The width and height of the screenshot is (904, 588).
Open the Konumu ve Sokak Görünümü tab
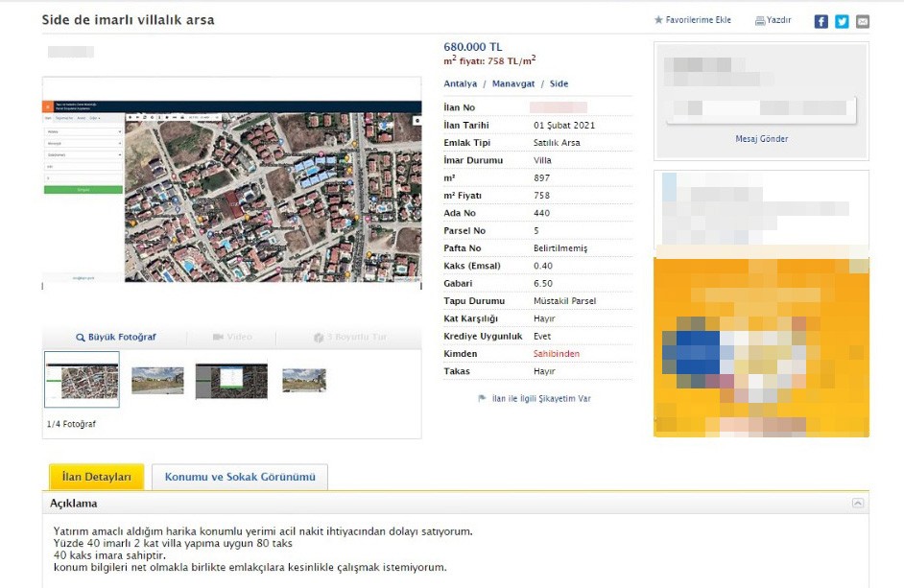(x=240, y=477)
